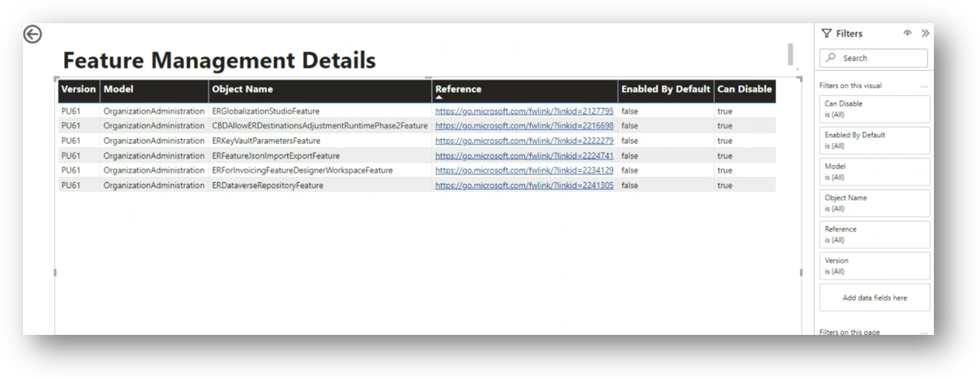980x381 pixels.
Task: Open more options for Filters on this page
Action: tap(924, 332)
